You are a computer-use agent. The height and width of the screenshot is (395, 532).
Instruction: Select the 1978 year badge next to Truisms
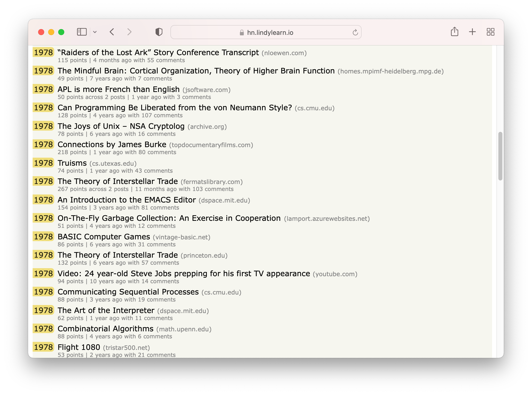[x=43, y=163]
